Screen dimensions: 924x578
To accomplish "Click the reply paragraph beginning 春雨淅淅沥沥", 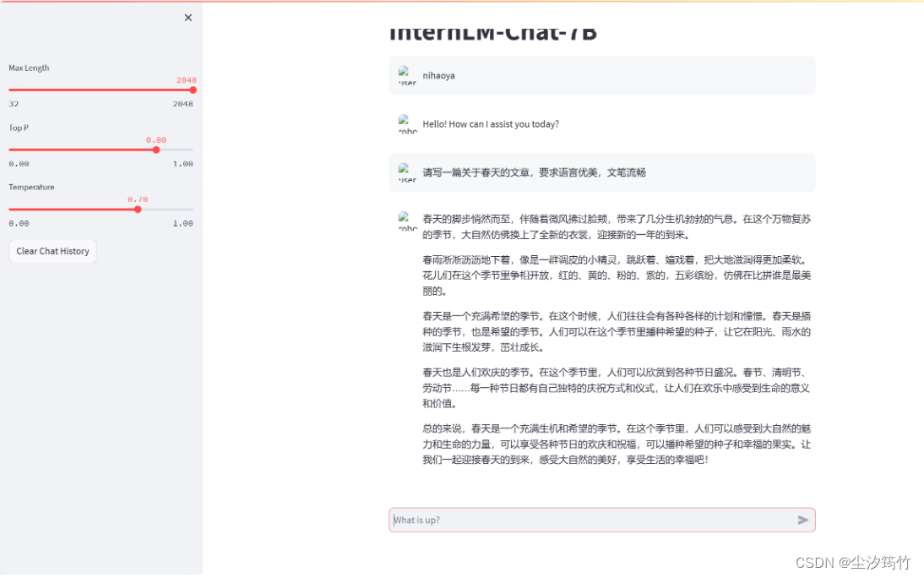I will click(617, 275).
